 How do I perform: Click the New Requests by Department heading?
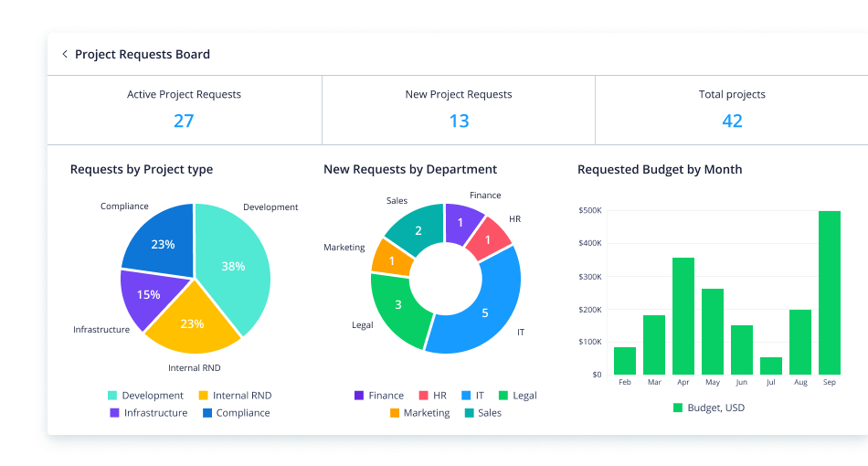(x=410, y=169)
